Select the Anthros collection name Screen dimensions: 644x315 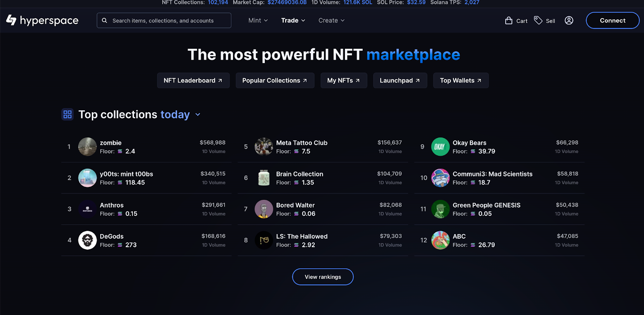[x=111, y=205]
